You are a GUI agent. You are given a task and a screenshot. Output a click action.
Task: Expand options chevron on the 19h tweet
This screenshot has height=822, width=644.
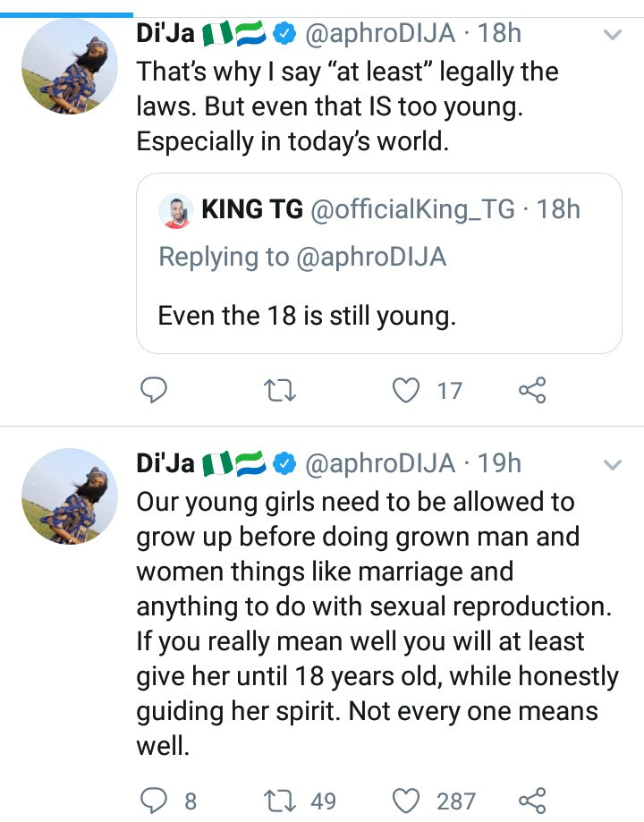point(612,464)
